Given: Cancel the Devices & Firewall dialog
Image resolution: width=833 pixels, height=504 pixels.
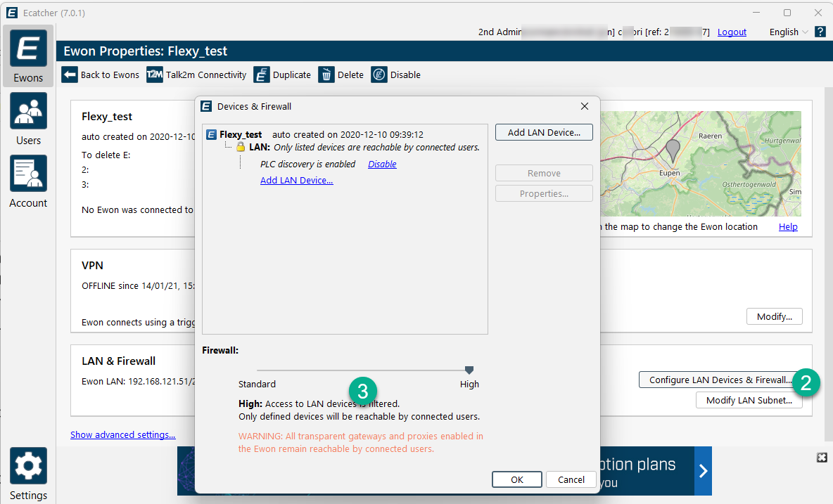Looking at the screenshot, I should click(x=571, y=479).
